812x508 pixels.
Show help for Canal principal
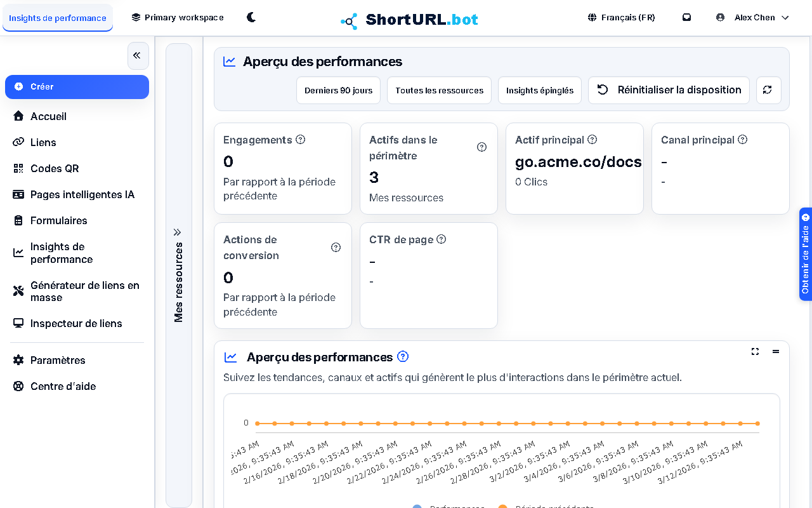(x=743, y=140)
